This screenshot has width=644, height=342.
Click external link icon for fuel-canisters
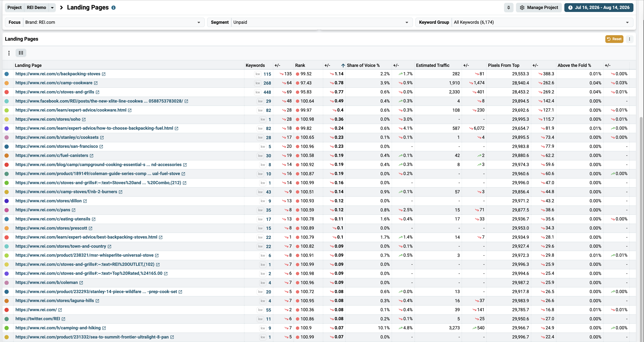[x=91, y=156]
